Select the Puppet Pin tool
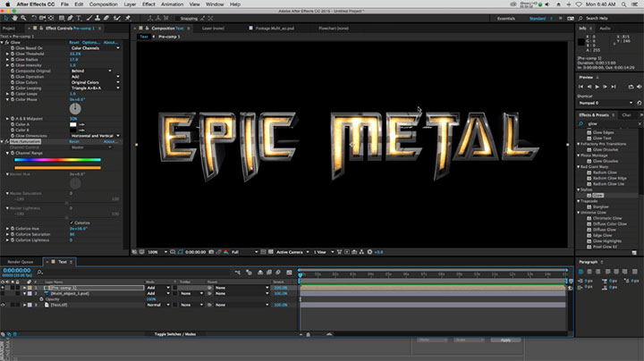 pos(128,18)
